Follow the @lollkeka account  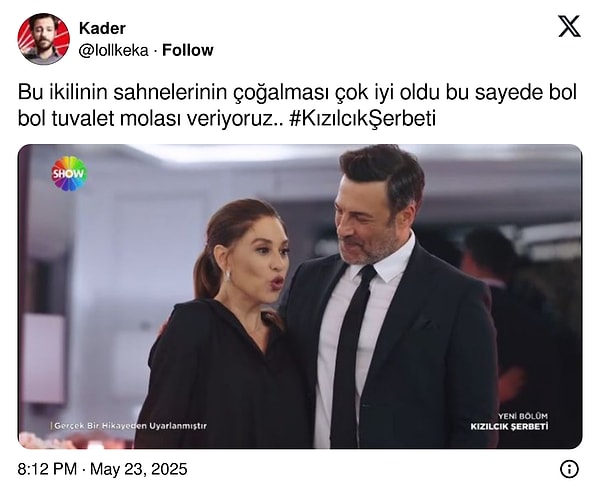pos(188,50)
